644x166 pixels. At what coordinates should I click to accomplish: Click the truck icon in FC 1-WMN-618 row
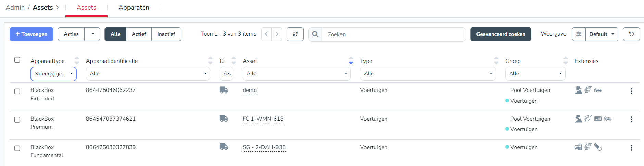(x=224, y=118)
